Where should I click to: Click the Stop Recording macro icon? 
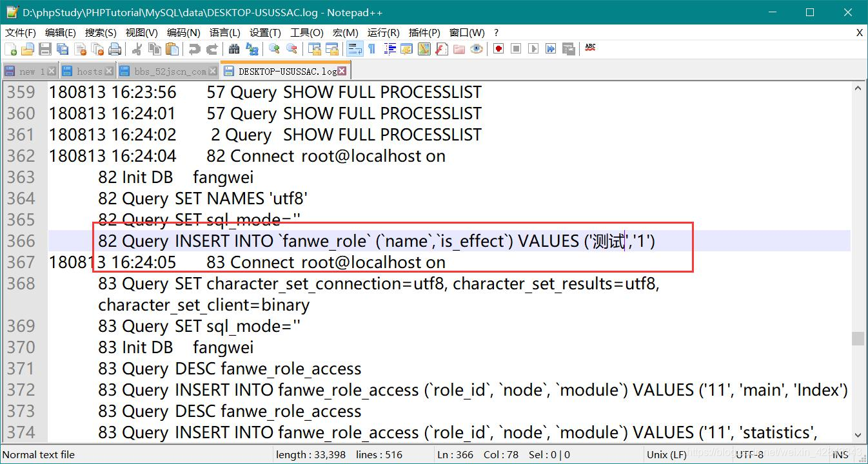[516, 49]
